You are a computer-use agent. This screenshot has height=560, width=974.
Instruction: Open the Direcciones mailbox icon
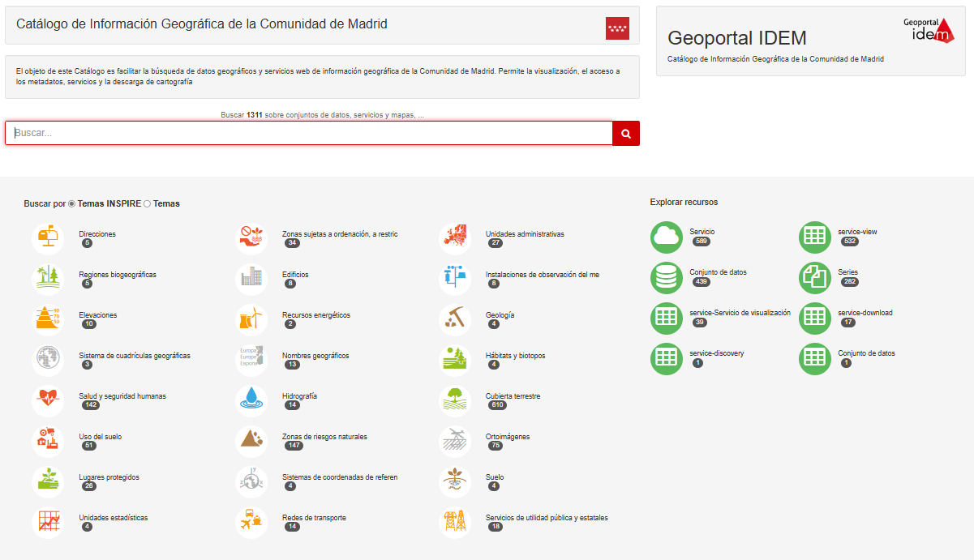(48, 238)
